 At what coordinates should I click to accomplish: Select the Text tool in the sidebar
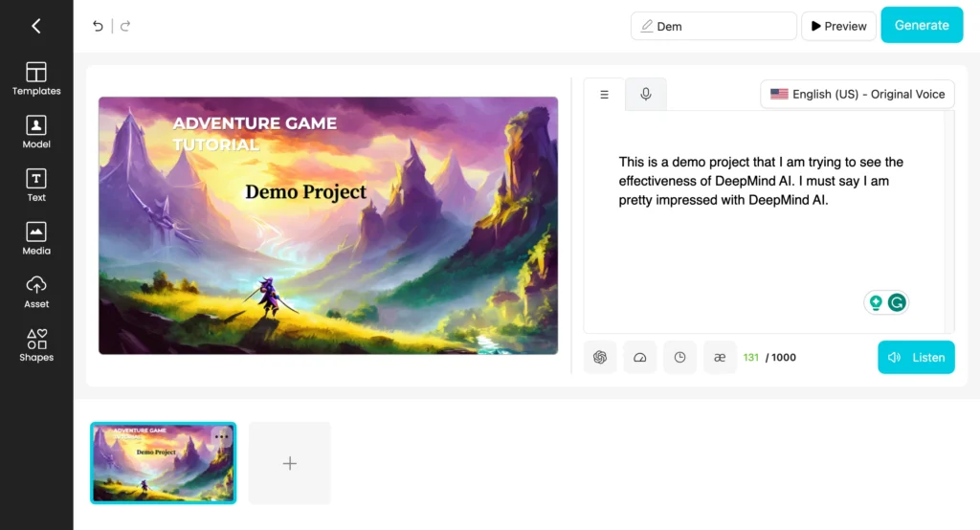(x=36, y=185)
